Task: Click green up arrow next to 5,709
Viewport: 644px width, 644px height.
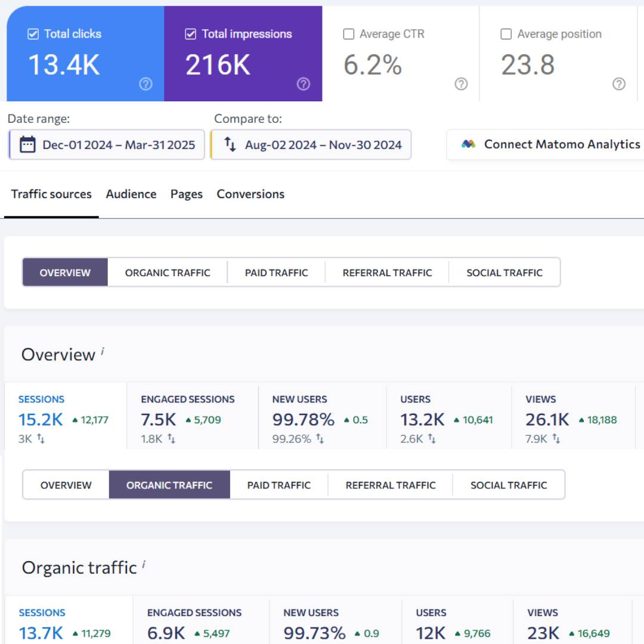Action: (x=188, y=420)
